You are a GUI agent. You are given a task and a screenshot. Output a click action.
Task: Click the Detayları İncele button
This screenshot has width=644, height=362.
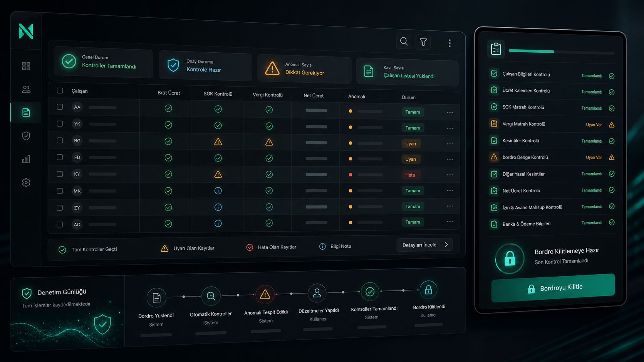(x=424, y=245)
